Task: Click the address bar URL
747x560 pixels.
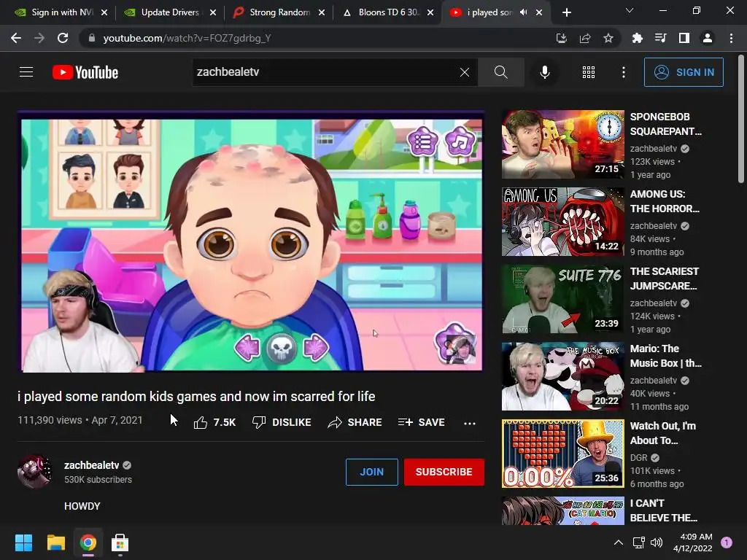Action: (187, 38)
